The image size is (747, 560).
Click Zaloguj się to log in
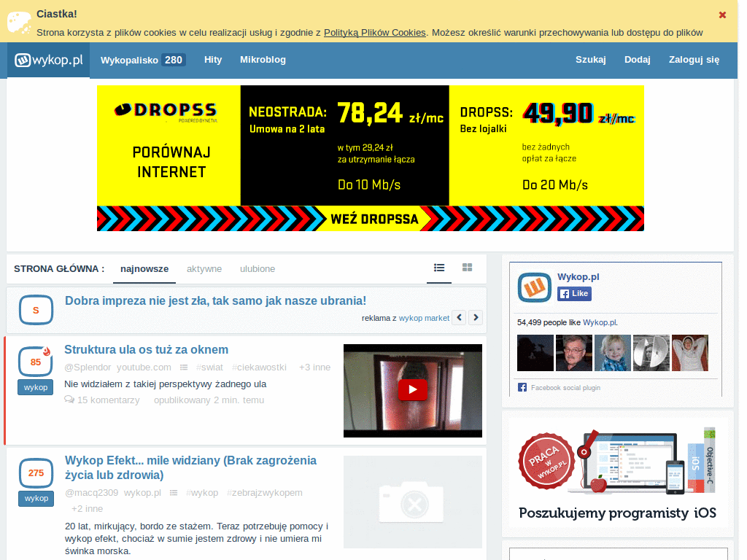click(x=694, y=60)
